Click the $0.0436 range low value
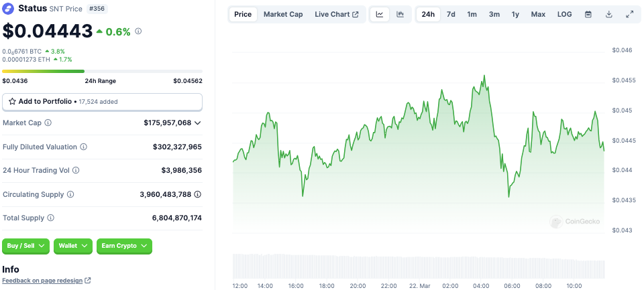Screen dimensions: 644x290 point(15,81)
